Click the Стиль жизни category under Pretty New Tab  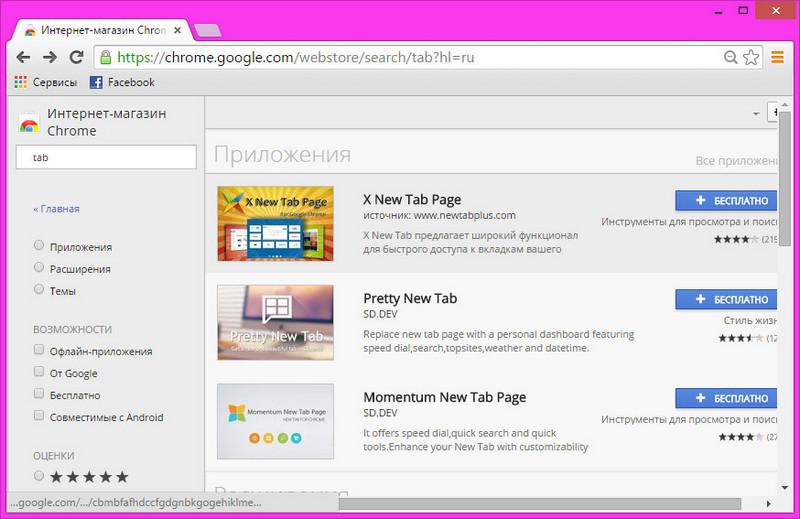pos(750,320)
